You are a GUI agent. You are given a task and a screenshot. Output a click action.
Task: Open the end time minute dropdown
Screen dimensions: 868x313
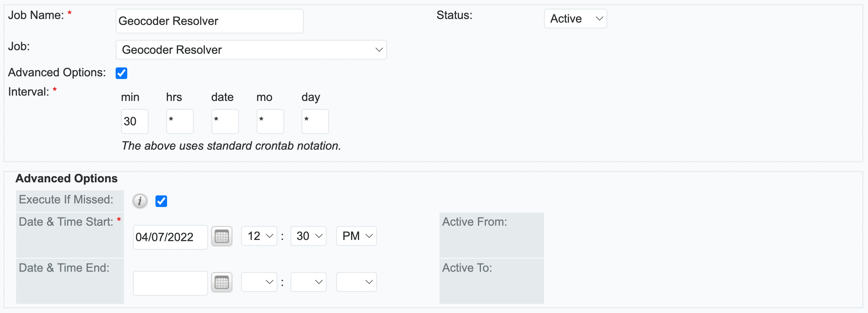(x=308, y=282)
